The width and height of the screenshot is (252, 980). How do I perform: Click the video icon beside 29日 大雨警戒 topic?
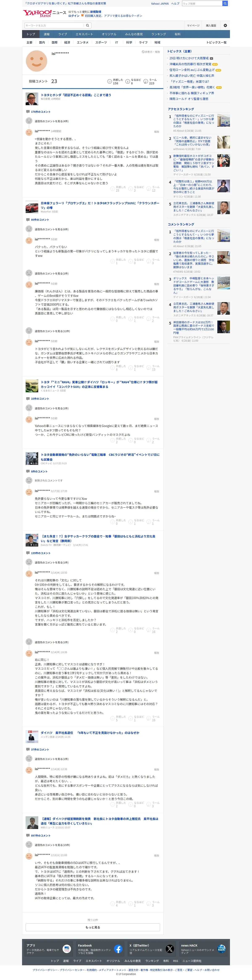[211, 59]
